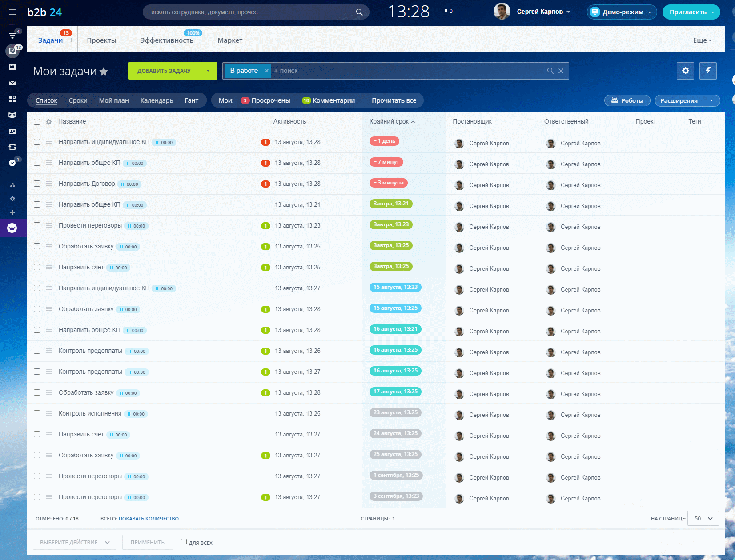735x560 pixels.
Task: Click the Роботы button
Action: coord(627,100)
